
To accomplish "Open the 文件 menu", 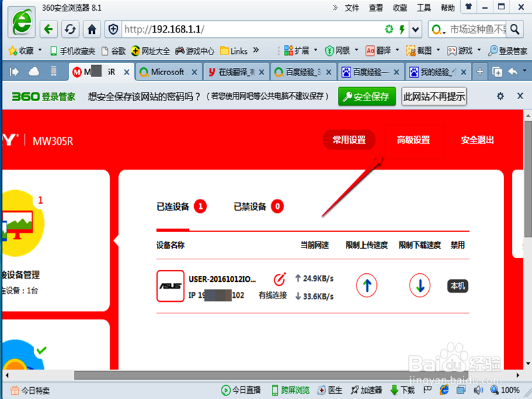I will 352,8.
